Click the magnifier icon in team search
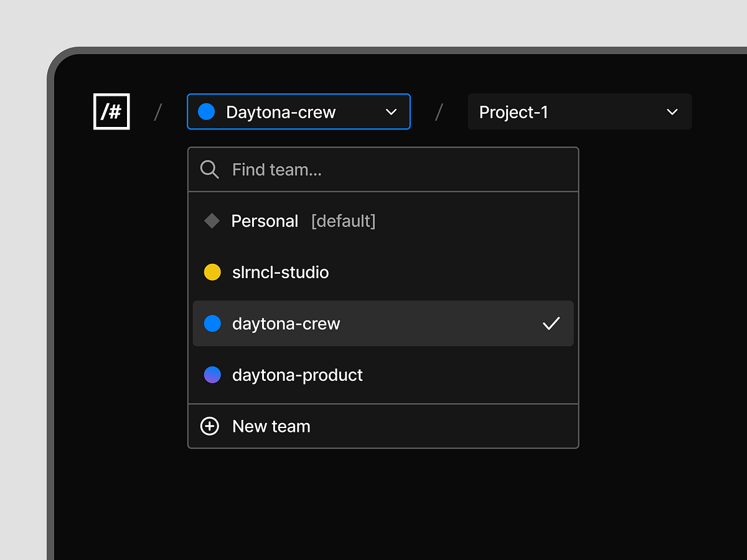This screenshot has height=560, width=747. 209,169
